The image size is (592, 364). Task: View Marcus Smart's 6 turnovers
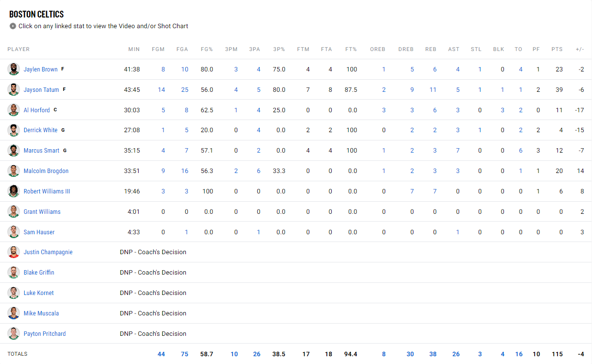tap(520, 151)
